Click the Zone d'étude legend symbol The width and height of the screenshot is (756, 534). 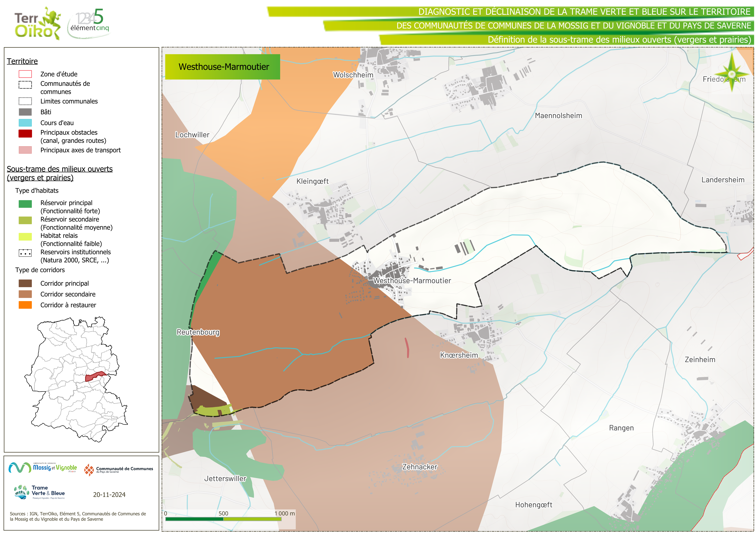pos(25,74)
